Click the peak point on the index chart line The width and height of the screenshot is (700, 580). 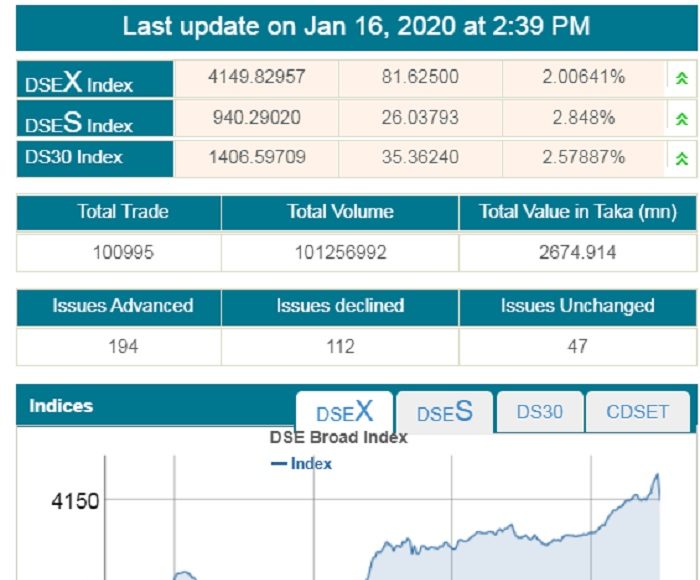657,475
